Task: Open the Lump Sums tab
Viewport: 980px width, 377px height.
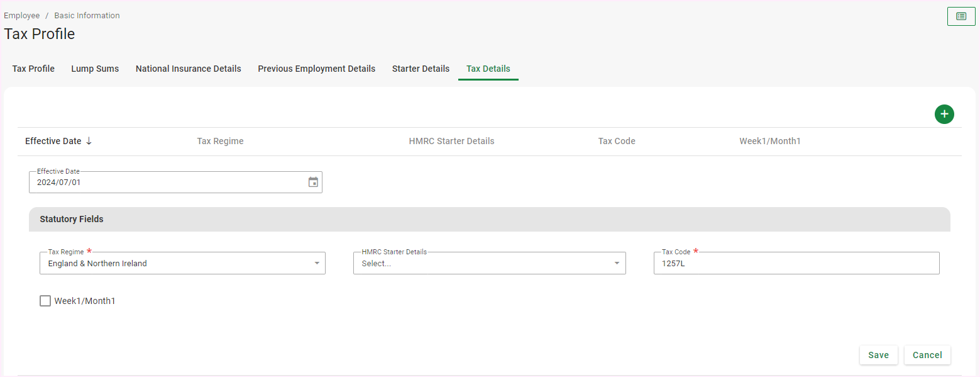Action: (95, 69)
